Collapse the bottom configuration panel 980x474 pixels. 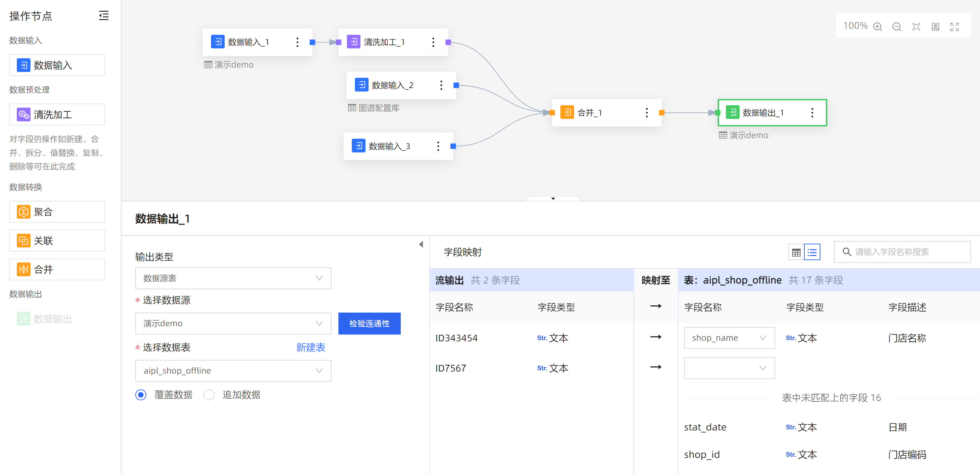(553, 198)
